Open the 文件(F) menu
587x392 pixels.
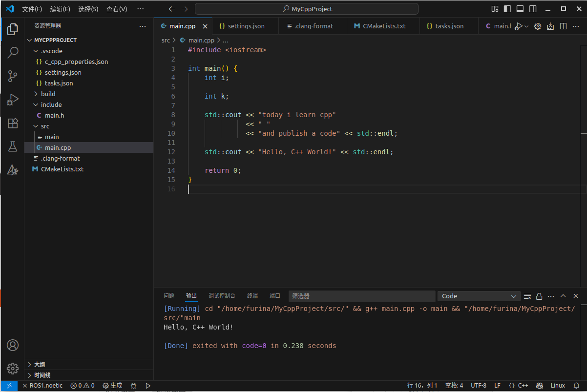32,9
